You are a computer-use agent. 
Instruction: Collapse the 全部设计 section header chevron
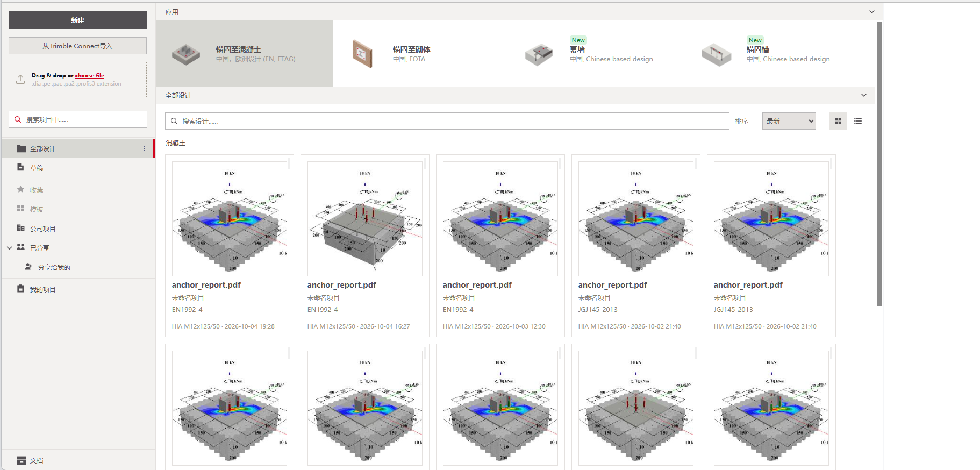864,95
